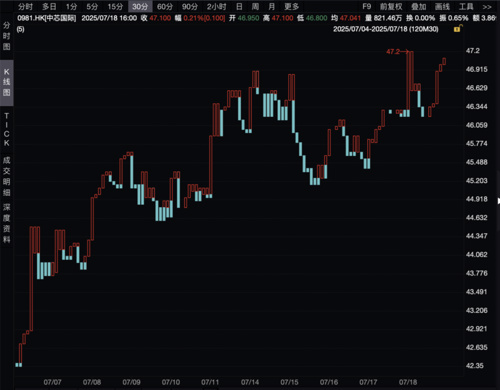Activate the 画线 drawing tool

(442, 7)
